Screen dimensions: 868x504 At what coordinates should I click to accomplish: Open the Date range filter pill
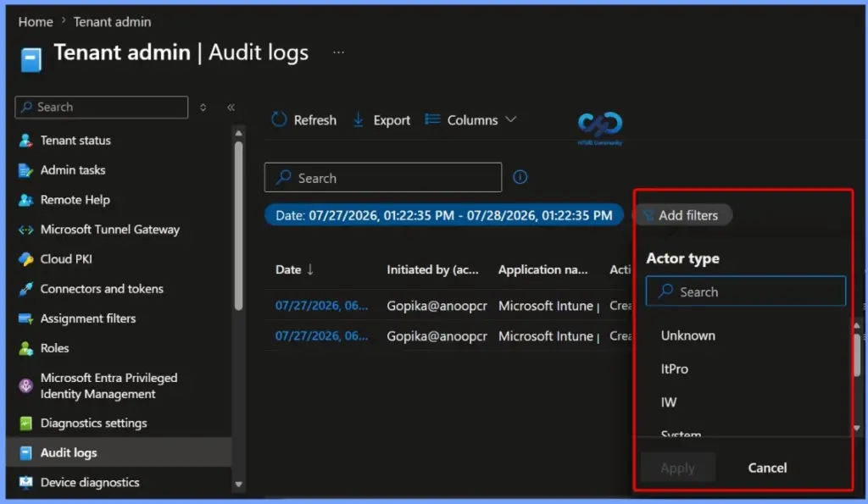(x=444, y=215)
